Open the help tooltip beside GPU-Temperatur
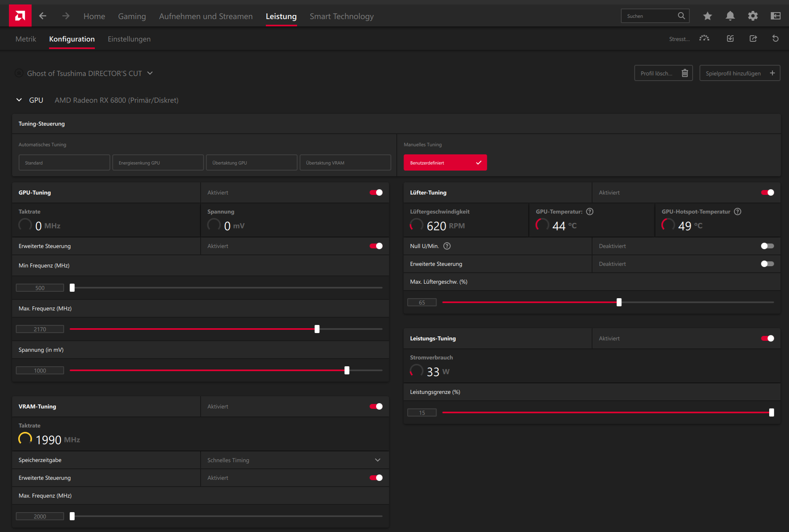This screenshot has width=789, height=532. pyautogui.click(x=590, y=211)
